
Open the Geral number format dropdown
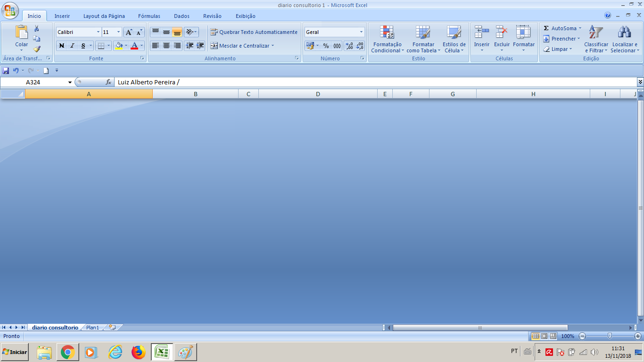coord(361,32)
